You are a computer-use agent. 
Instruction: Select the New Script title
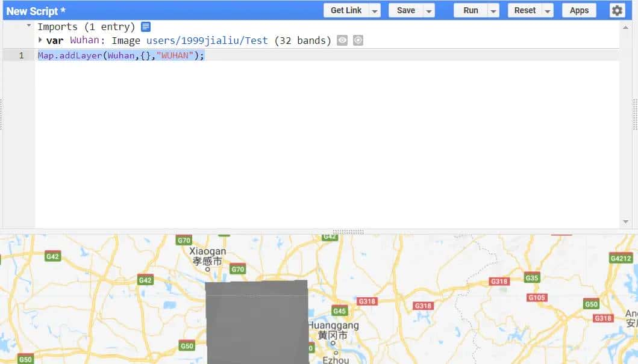coord(36,10)
